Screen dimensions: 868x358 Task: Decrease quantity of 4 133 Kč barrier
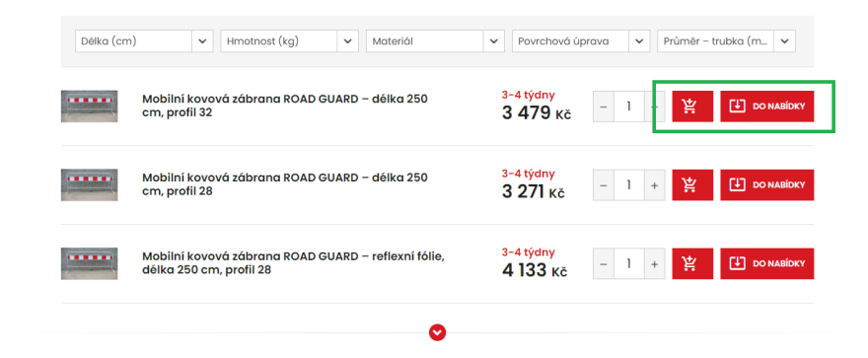[x=604, y=263]
